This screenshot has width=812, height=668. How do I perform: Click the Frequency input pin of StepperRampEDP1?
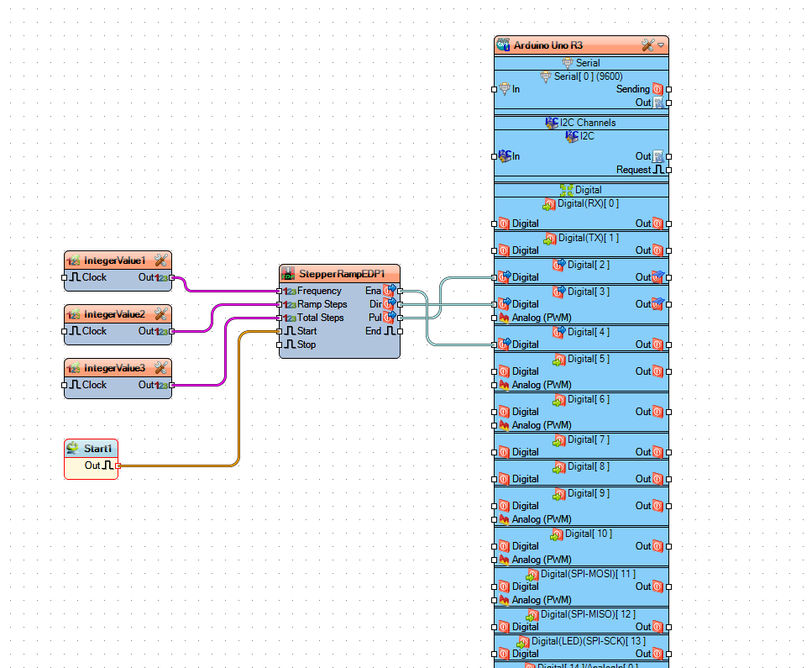[x=280, y=291]
